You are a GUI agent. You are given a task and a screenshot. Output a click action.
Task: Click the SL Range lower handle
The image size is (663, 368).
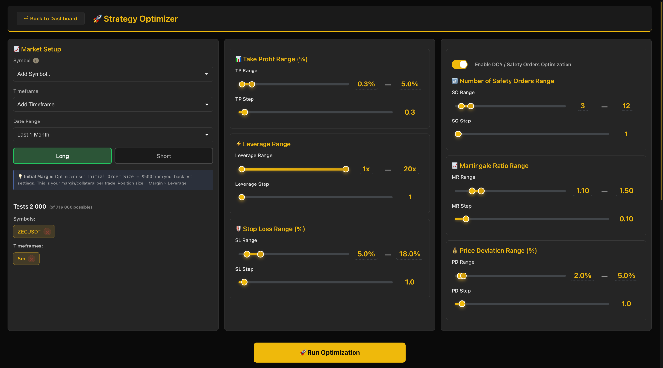coord(247,254)
